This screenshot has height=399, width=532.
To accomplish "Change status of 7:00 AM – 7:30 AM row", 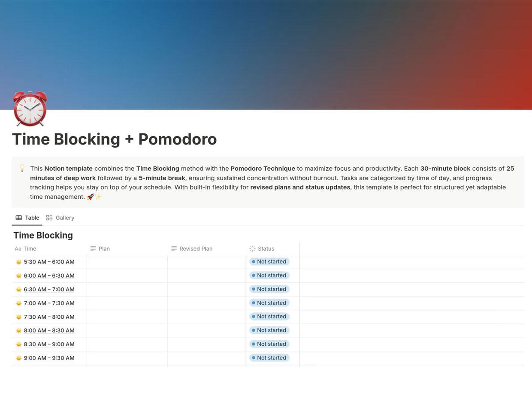I will [x=269, y=302].
